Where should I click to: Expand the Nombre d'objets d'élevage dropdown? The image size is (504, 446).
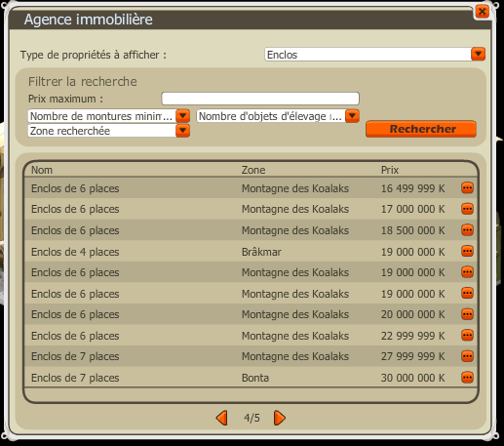coord(352,116)
